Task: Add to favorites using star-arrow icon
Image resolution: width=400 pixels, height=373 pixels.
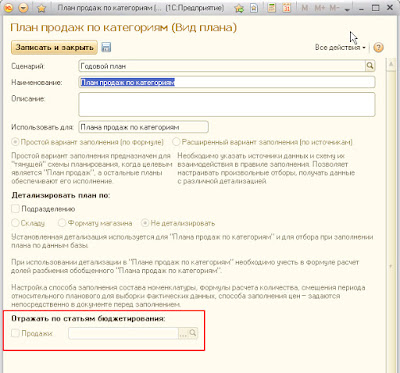Action: pos(239,8)
